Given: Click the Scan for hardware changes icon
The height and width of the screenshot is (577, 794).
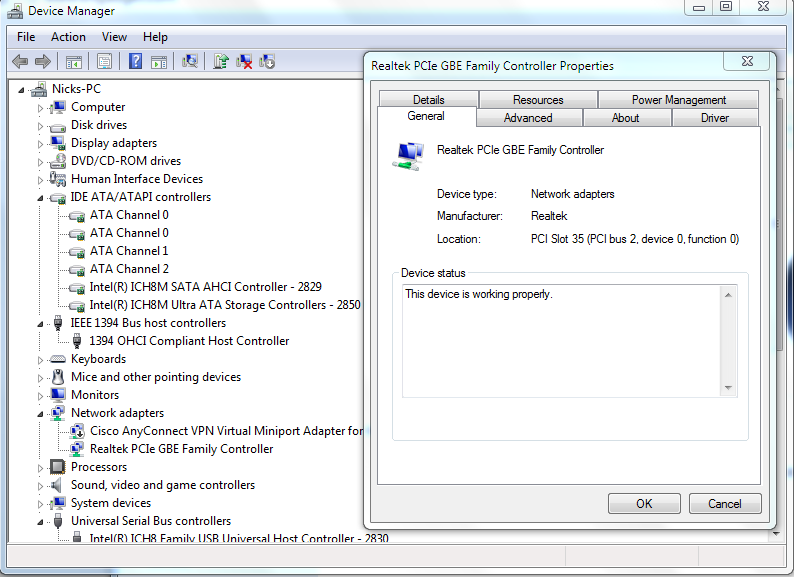Looking at the screenshot, I should (x=190, y=62).
